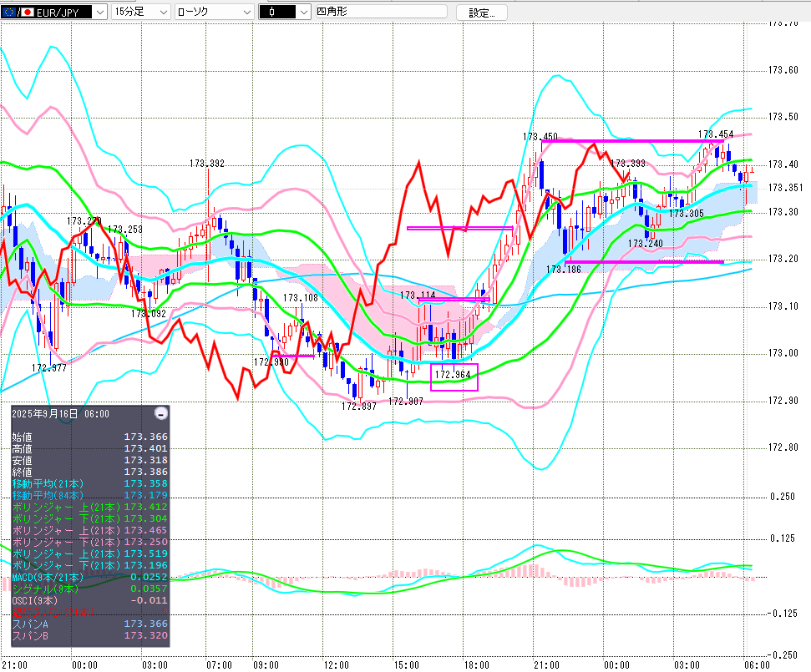This screenshot has height=672, width=811.
Task: Click the 173.114 price label on chart
Action: click(x=418, y=296)
